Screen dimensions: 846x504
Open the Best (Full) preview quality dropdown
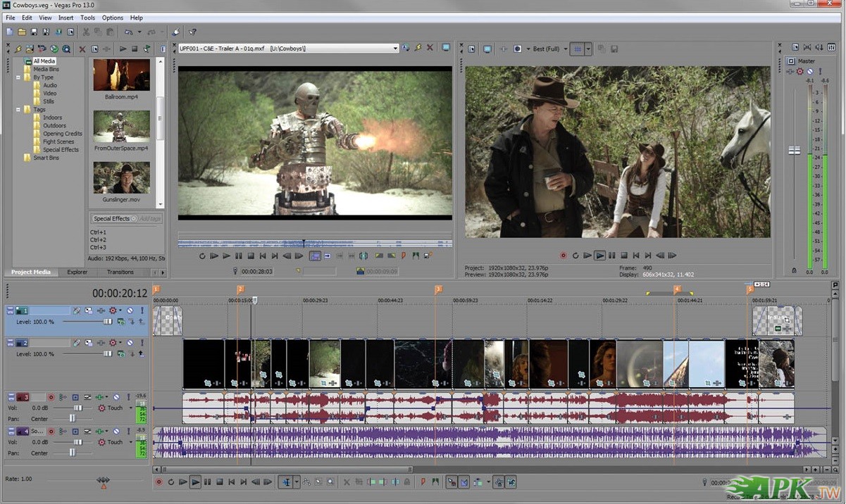pyautogui.click(x=566, y=49)
